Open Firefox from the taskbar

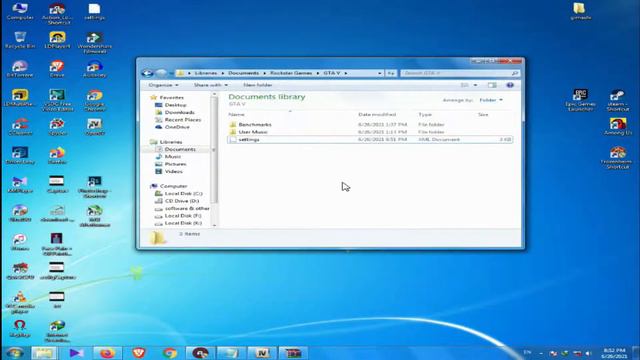107,353
